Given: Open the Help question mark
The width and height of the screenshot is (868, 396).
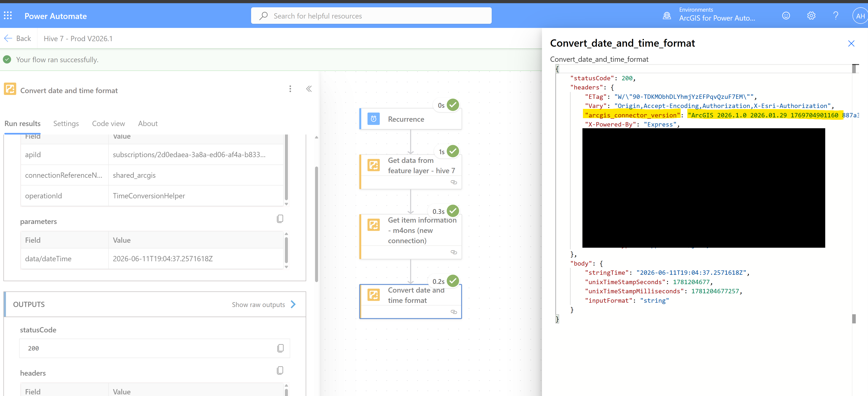Looking at the screenshot, I should click(836, 16).
